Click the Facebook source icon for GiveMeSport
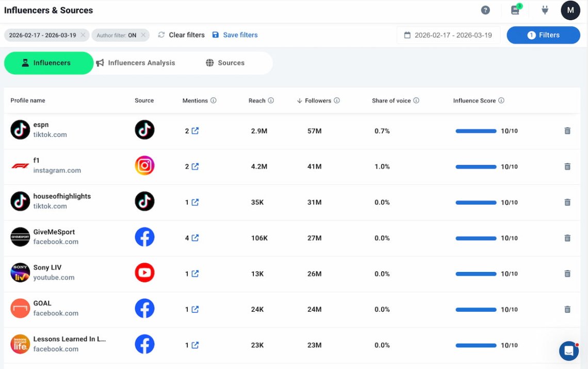This screenshot has width=588, height=369. [144, 237]
